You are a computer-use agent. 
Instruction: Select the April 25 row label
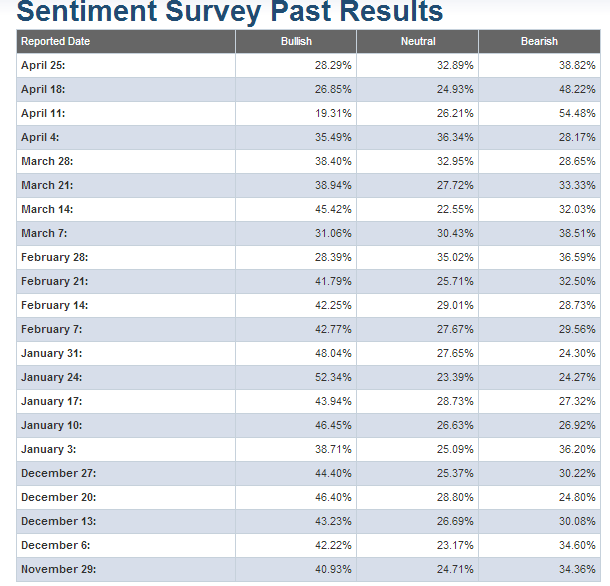click(x=43, y=65)
